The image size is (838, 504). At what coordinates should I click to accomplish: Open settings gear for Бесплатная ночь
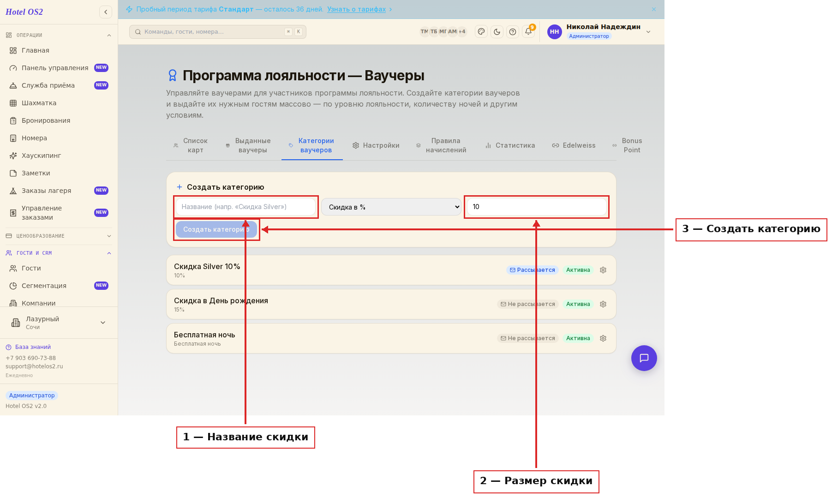click(x=603, y=338)
